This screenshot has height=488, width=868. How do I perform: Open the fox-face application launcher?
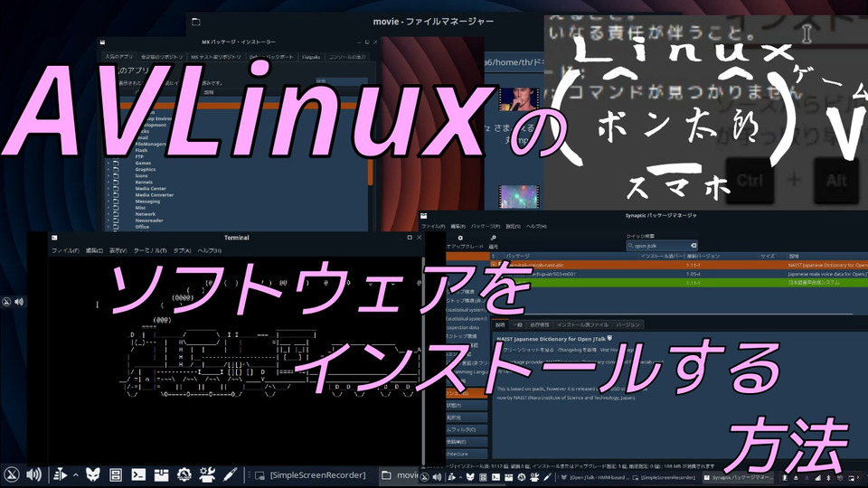click(x=92, y=474)
